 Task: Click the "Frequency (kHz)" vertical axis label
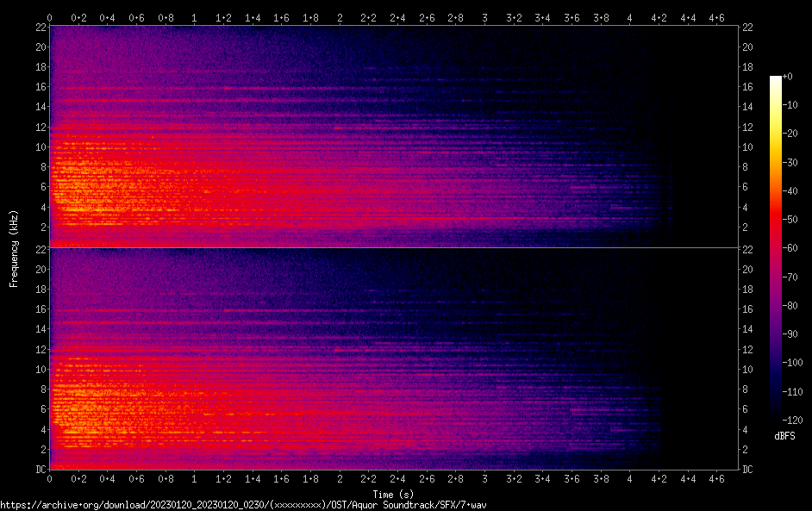[14, 247]
